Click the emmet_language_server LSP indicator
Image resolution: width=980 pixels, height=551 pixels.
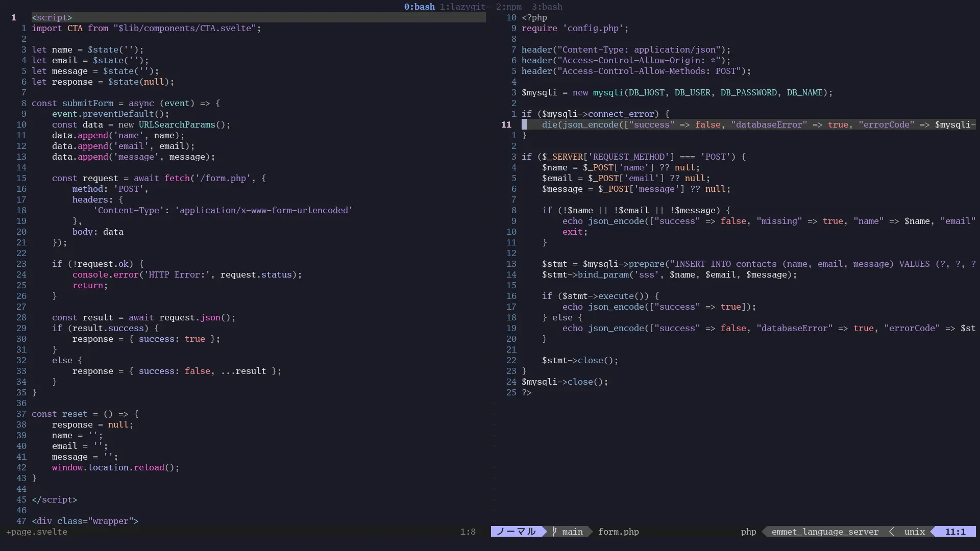tap(825, 532)
